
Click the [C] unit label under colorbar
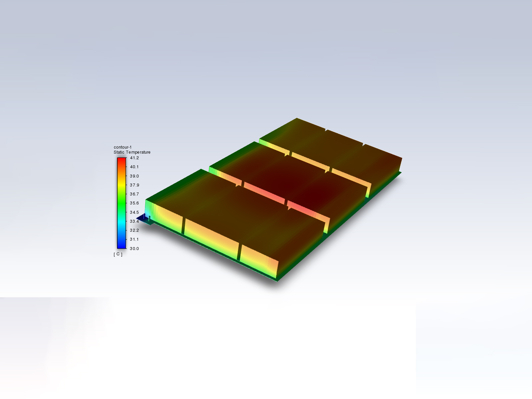pos(118,254)
